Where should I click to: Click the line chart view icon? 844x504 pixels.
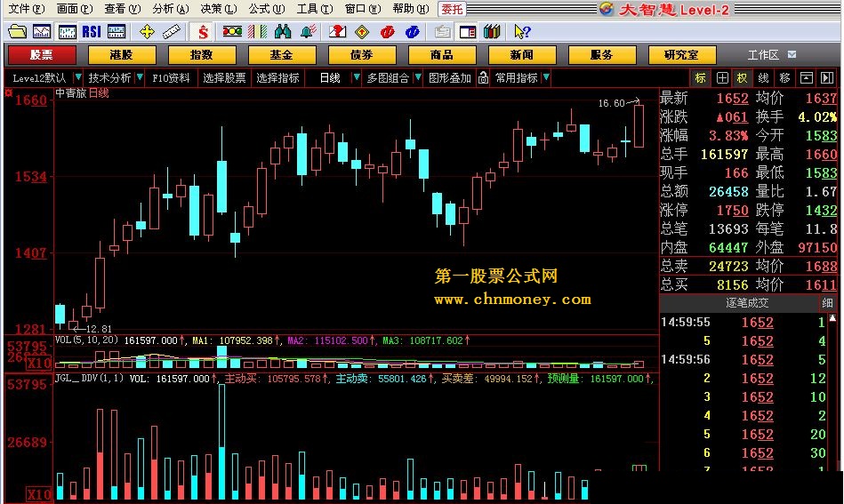click(x=42, y=32)
